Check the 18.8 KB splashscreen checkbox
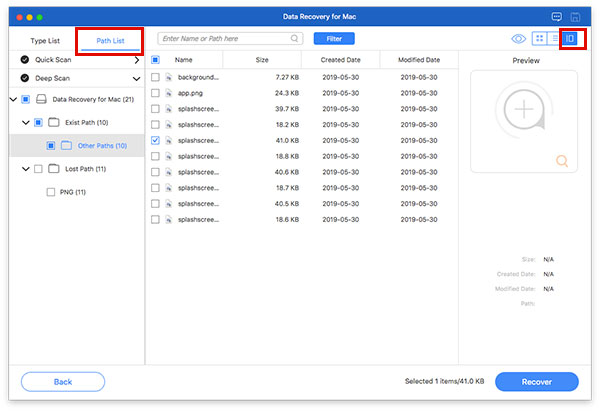The image size is (600, 411). pyautogui.click(x=155, y=156)
